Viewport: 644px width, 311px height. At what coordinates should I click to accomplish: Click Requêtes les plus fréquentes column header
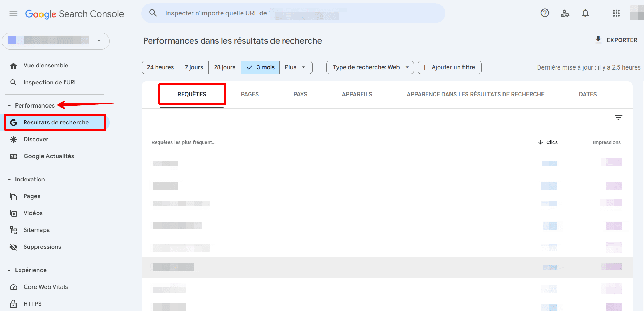point(183,142)
